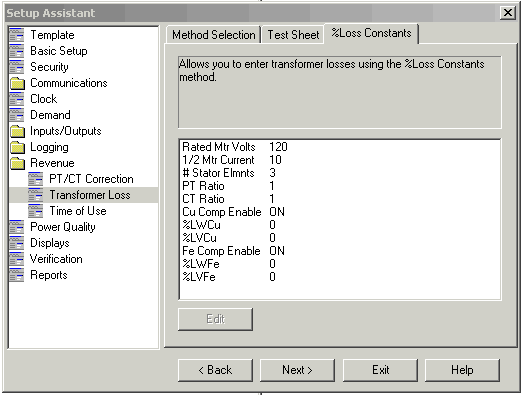Select the CT Ratio row
Viewport: 524px width, 395px height.
(x=340, y=199)
